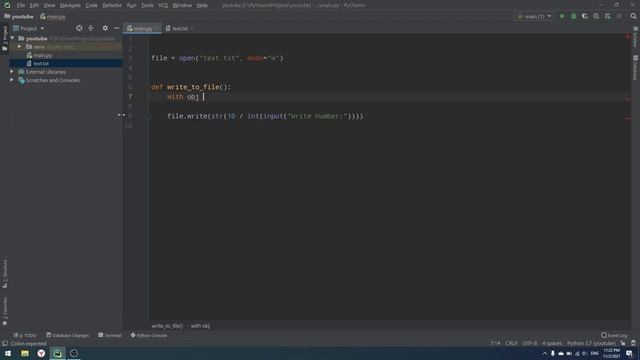Click the concurrency diagram run icon
This screenshot has height=360, width=640.
point(607,16)
